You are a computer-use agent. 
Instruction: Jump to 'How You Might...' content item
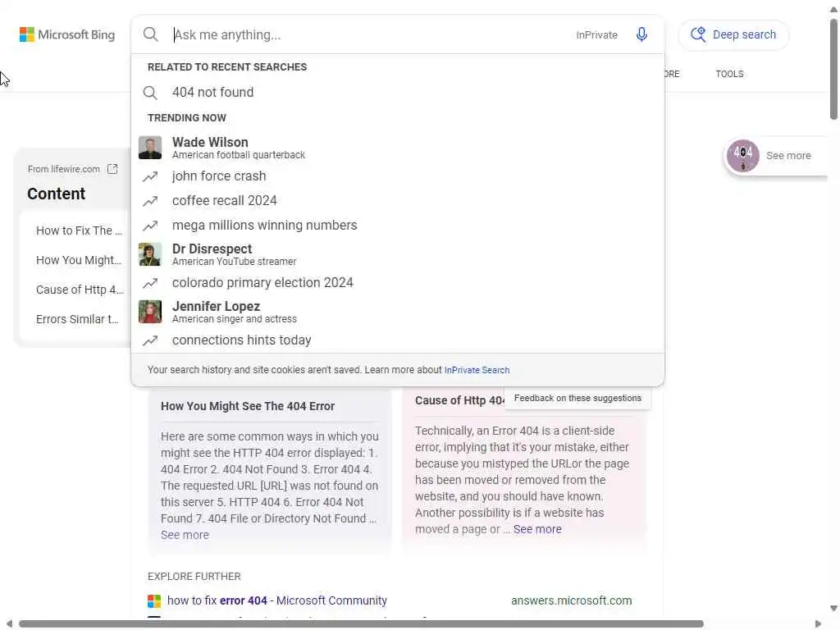point(79,260)
